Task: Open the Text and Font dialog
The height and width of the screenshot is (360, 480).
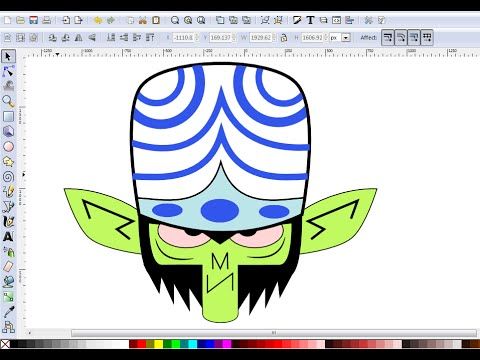Action: (x=310, y=21)
